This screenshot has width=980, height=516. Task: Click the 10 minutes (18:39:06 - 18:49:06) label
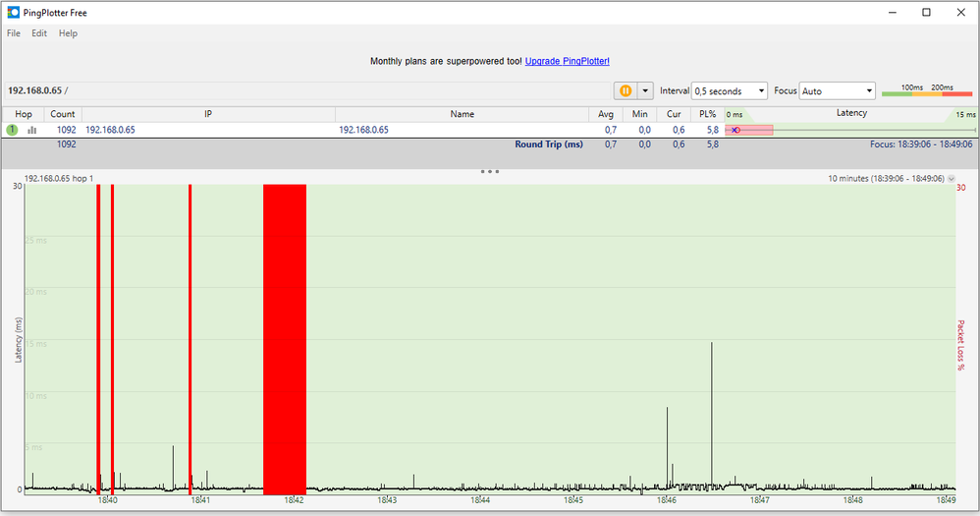point(887,178)
